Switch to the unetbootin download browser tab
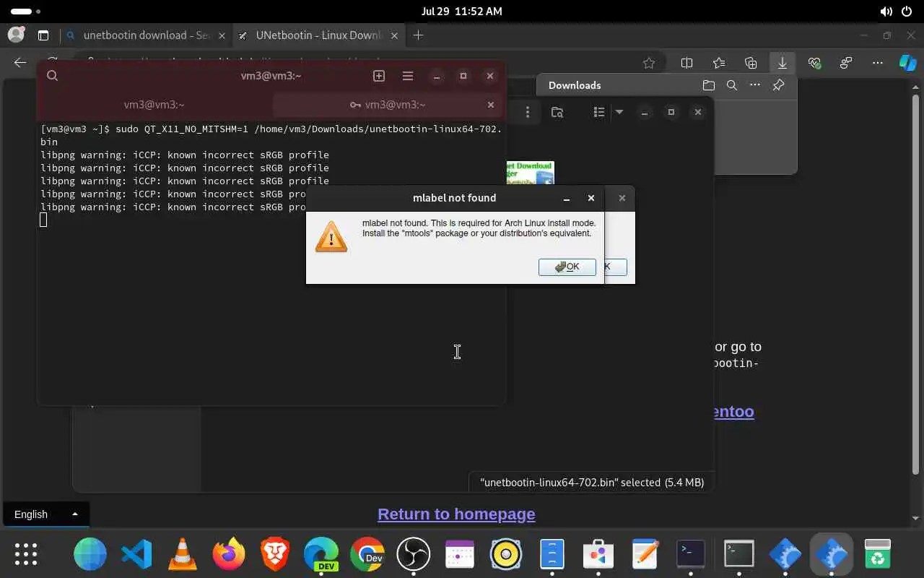 (x=145, y=35)
